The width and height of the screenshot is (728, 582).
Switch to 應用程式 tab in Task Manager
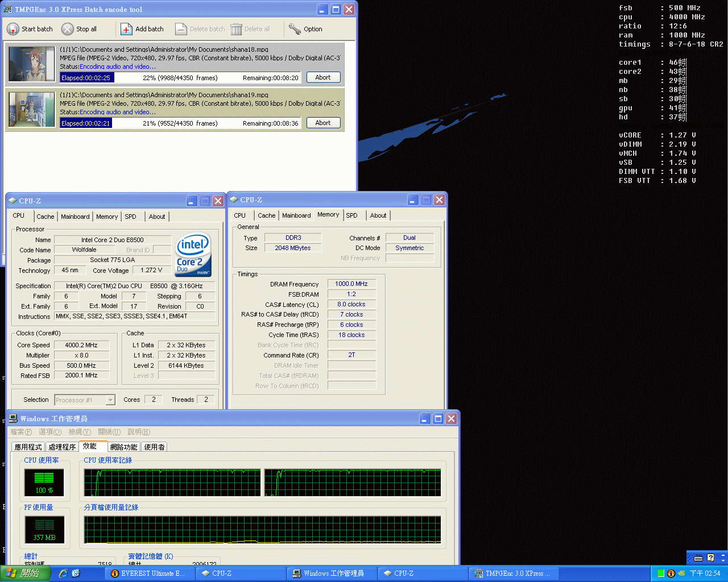[x=28, y=447]
